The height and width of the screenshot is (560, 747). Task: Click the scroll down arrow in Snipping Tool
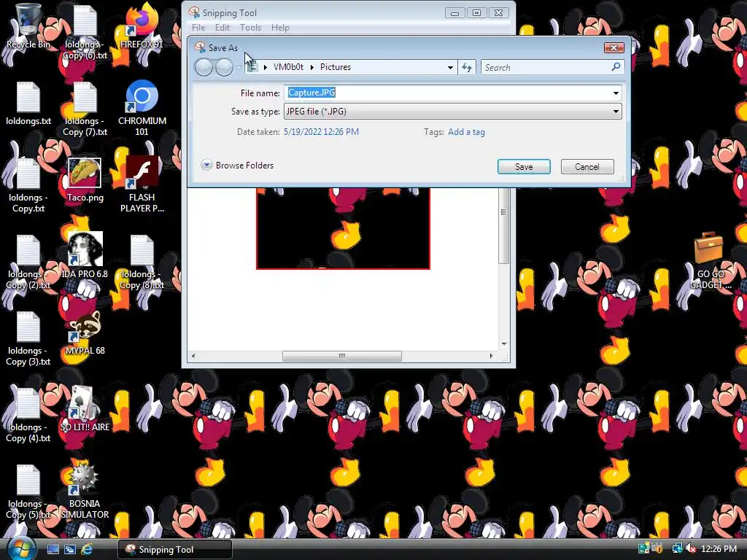click(x=503, y=344)
